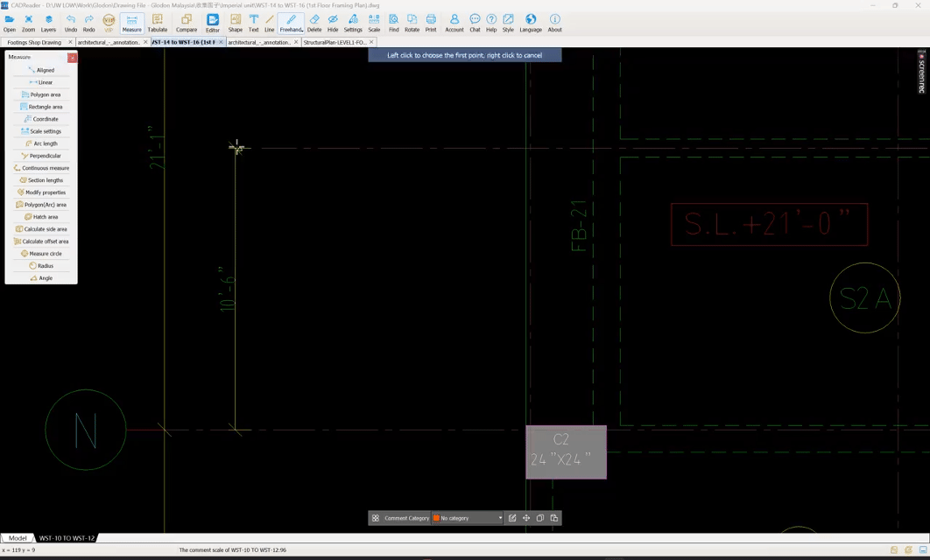Switch to the Model layout tab
930x560 pixels.
[x=18, y=538]
